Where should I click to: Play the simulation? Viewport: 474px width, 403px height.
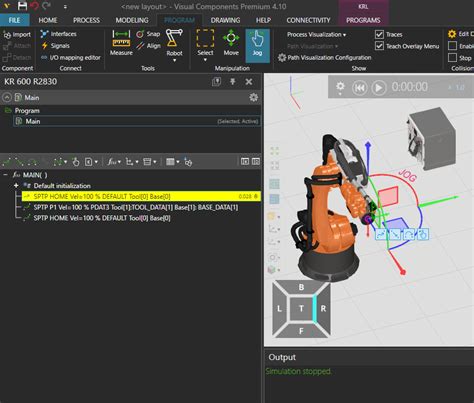[379, 88]
